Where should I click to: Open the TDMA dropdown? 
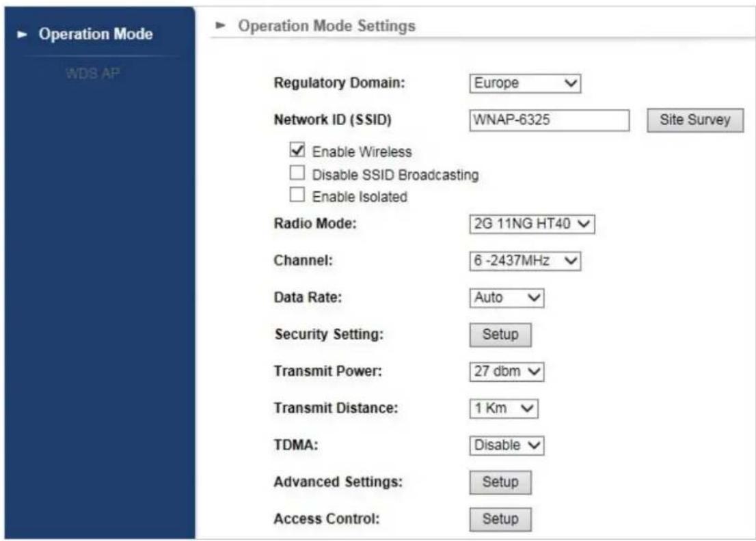[507, 445]
